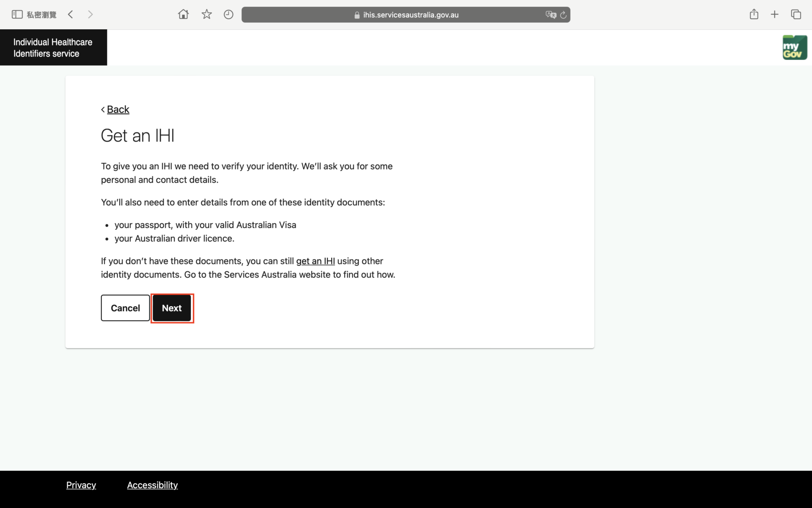Viewport: 812px width, 508px height.
Task: Click the Back link
Action: (x=118, y=109)
